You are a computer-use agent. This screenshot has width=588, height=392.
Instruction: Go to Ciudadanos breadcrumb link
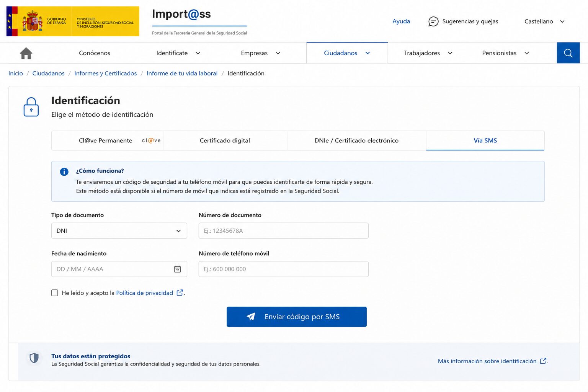click(x=48, y=73)
